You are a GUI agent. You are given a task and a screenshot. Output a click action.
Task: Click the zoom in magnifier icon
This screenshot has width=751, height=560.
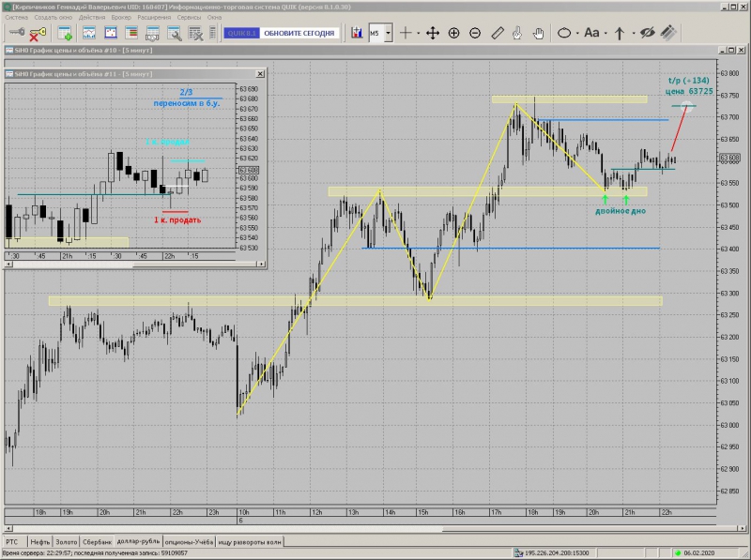pos(453,33)
